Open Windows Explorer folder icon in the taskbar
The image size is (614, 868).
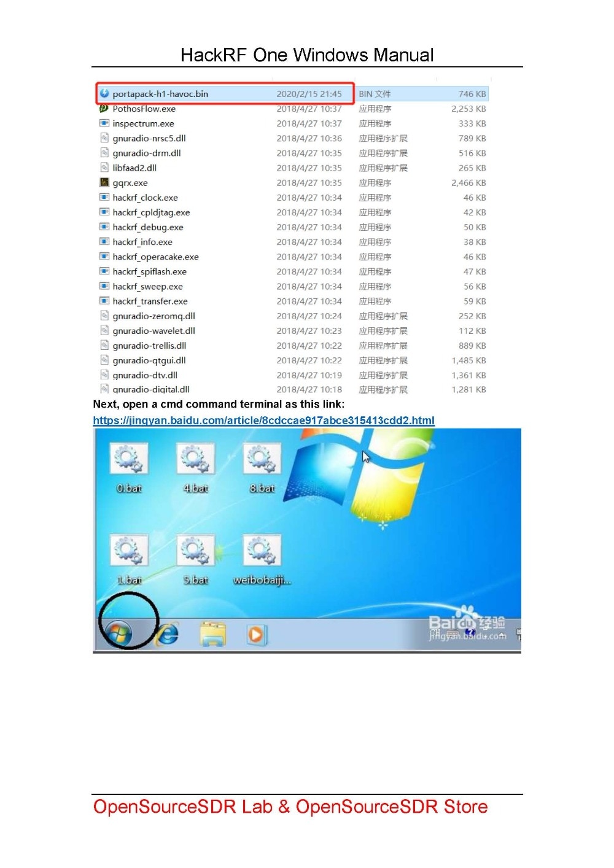[x=213, y=634]
